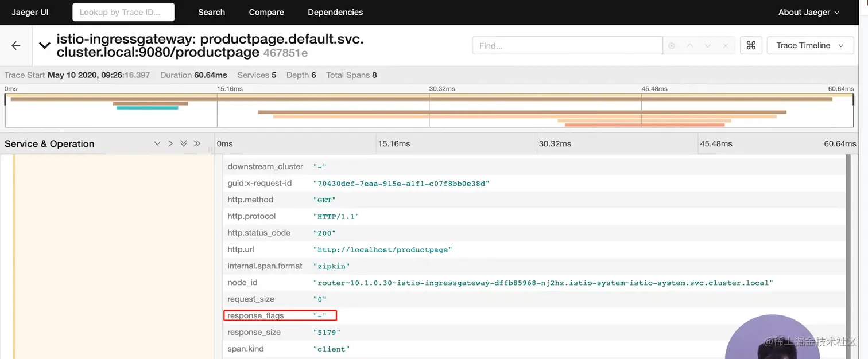Expand one level with the single down chevron
This screenshot has width=868, height=359.
coord(157,143)
